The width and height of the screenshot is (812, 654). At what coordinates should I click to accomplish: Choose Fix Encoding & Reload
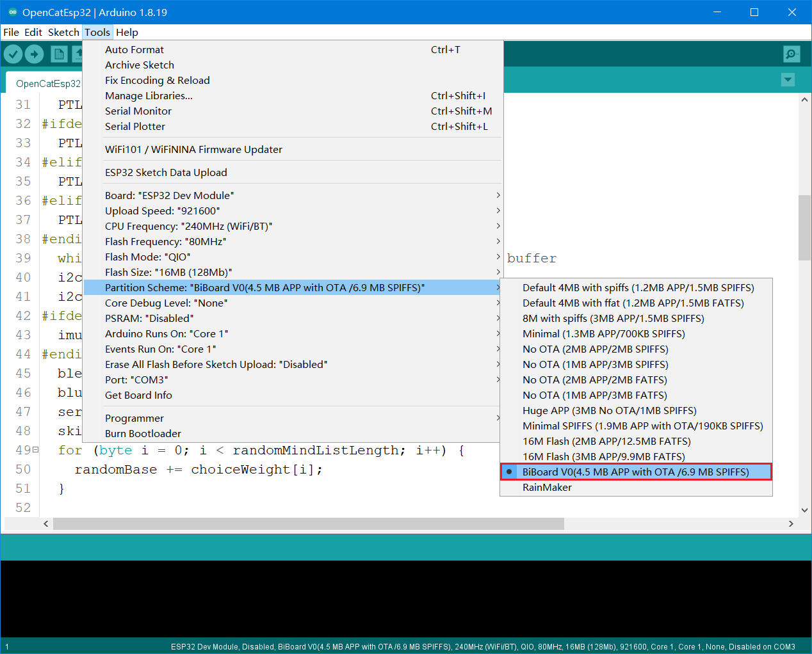pos(293,80)
